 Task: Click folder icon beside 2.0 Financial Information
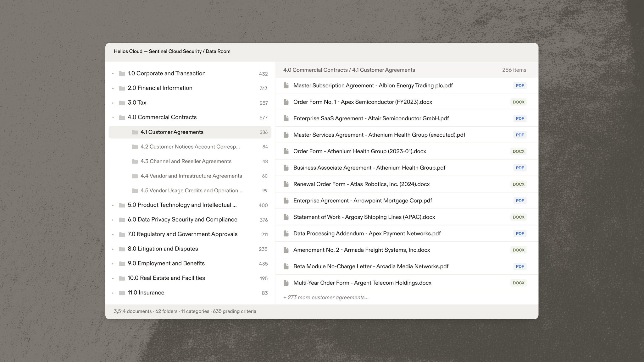point(122,88)
